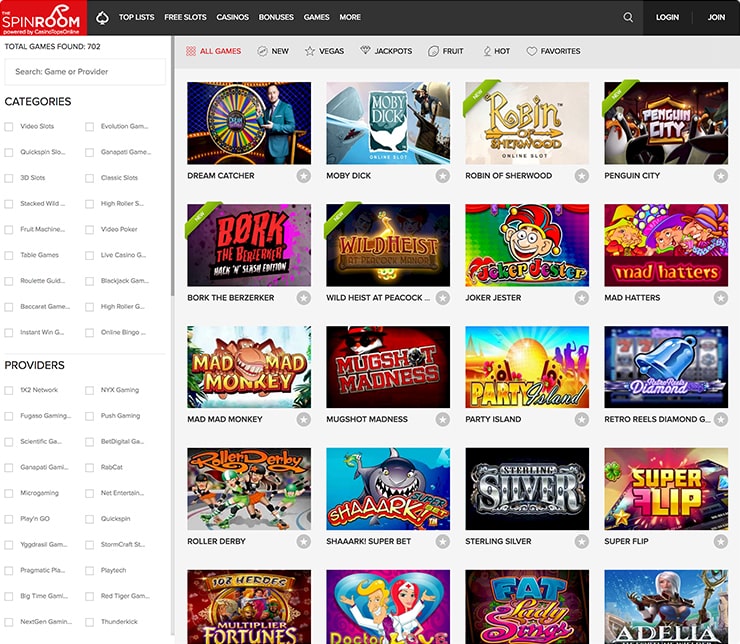The height and width of the screenshot is (644, 740).
Task: Click the search magnifier icon in header
Action: point(628,17)
